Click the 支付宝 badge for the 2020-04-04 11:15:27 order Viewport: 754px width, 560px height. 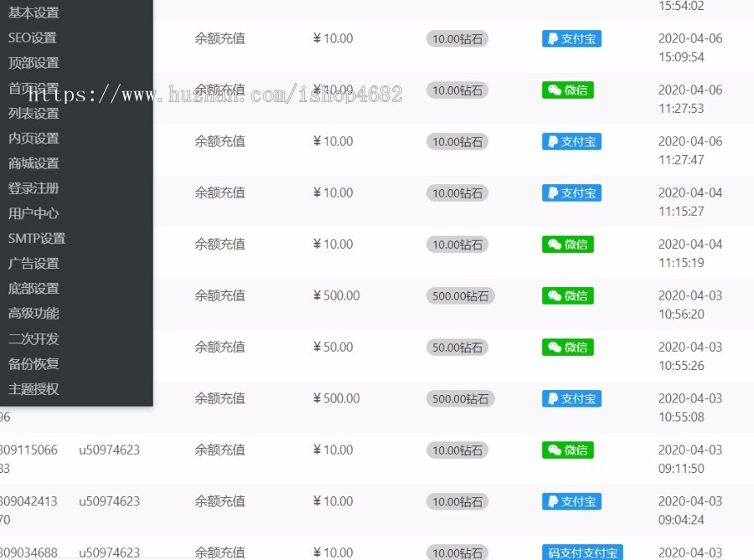pyautogui.click(x=571, y=193)
